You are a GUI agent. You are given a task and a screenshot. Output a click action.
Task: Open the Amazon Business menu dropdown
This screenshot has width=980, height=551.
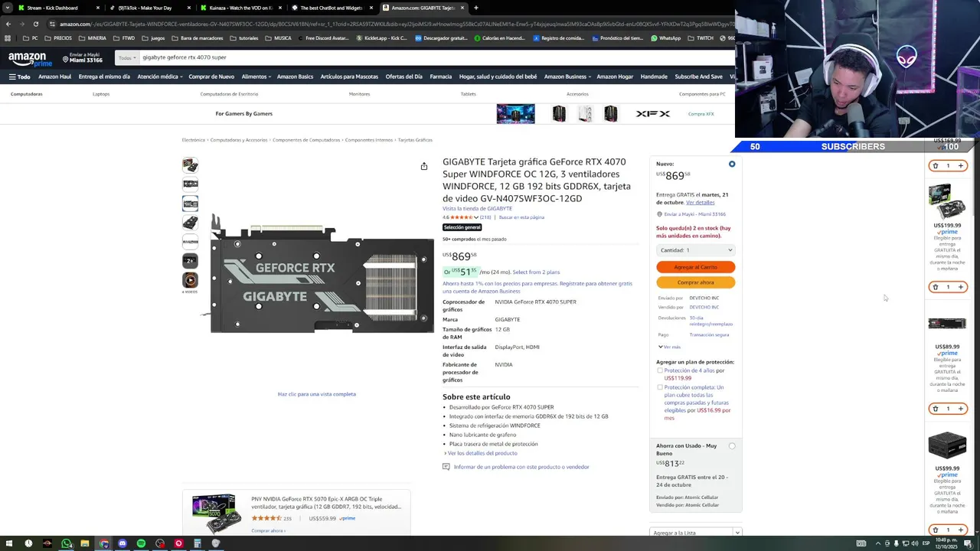[x=567, y=77]
